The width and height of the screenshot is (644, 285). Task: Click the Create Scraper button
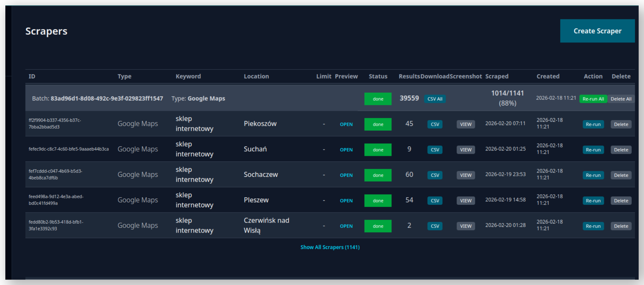(x=597, y=31)
